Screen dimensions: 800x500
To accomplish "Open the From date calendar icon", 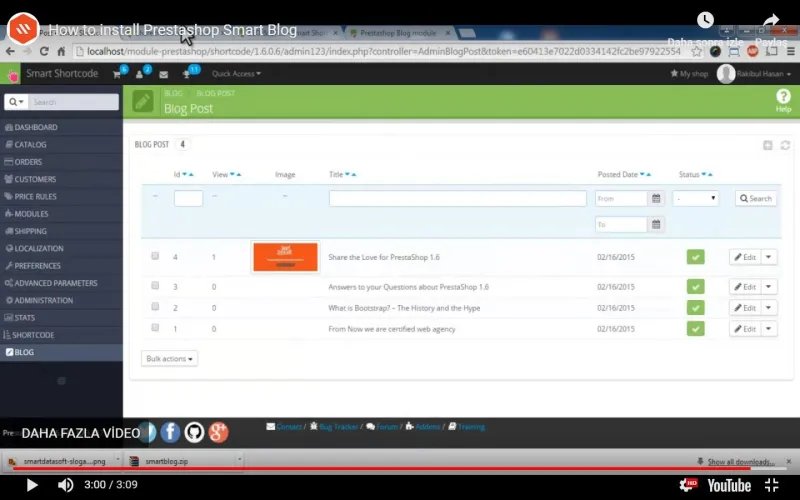I will (x=656, y=198).
